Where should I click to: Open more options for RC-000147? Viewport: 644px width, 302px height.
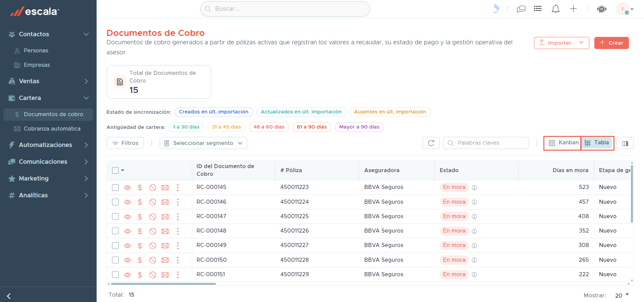coord(178,216)
